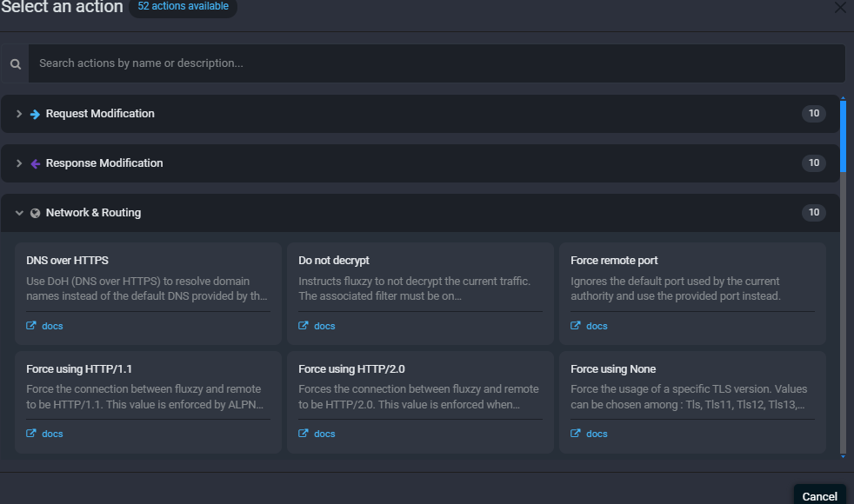Toggle the Network & Routing section header
Image resolution: width=854 pixels, height=504 pixels.
(420, 213)
